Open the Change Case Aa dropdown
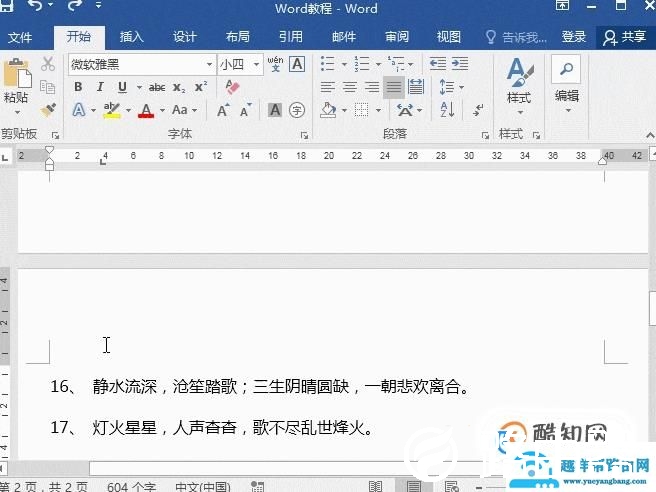Image resolution: width=656 pixels, height=492 pixels. tap(180, 110)
